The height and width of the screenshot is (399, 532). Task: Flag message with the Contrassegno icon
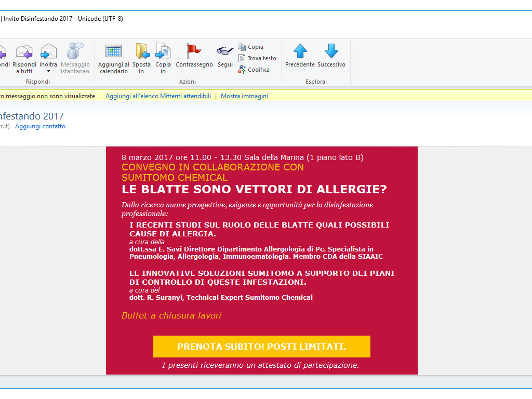point(194,51)
